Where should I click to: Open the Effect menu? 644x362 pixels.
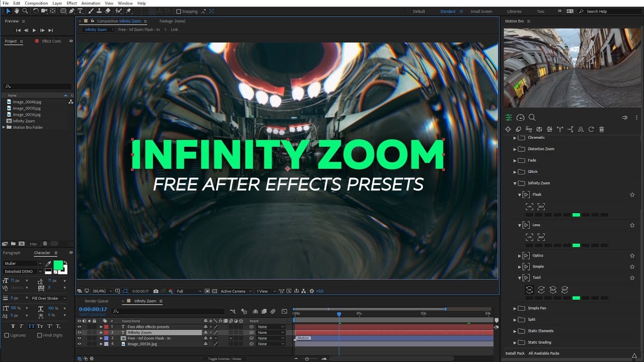pyautogui.click(x=72, y=3)
